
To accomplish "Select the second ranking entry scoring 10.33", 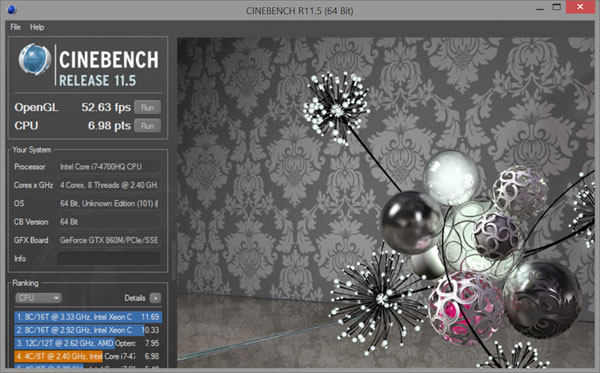I will (88, 330).
